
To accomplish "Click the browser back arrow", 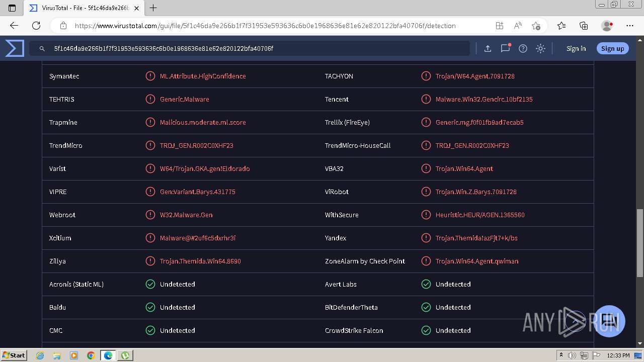I will click(14, 26).
